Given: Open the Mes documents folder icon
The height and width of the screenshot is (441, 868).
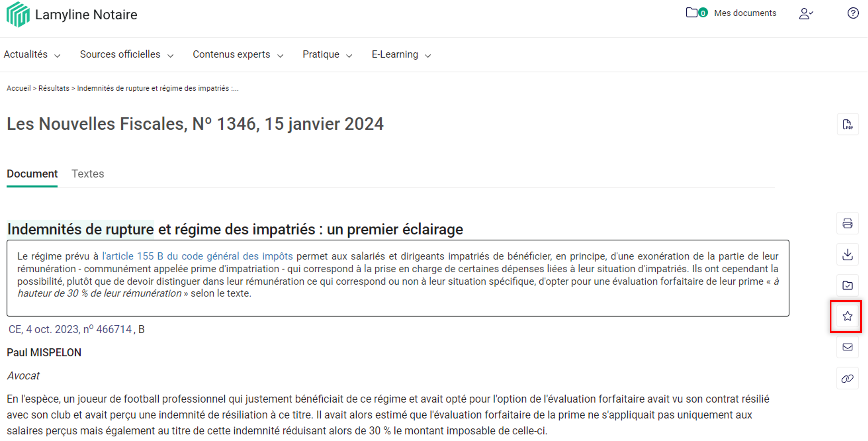Looking at the screenshot, I should click(691, 13).
